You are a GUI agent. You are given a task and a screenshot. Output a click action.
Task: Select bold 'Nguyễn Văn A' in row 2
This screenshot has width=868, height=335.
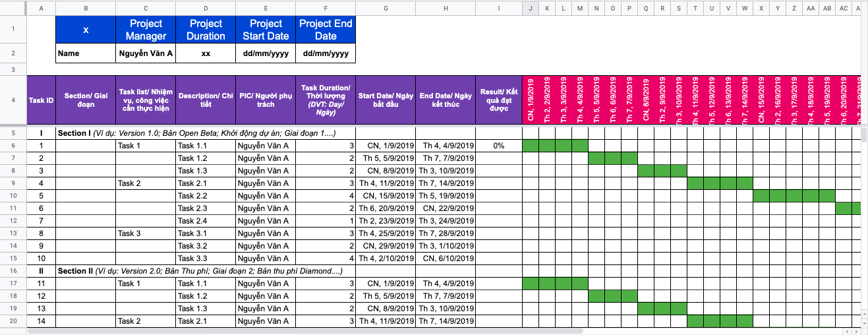click(x=146, y=54)
